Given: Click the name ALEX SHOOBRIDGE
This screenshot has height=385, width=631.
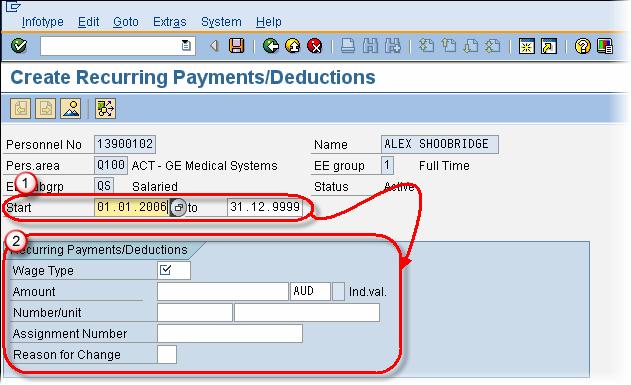Looking at the screenshot, I should tap(439, 144).
